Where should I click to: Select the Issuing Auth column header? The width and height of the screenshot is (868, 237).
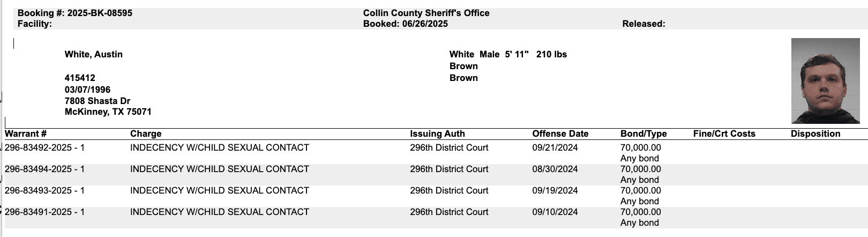click(x=437, y=134)
